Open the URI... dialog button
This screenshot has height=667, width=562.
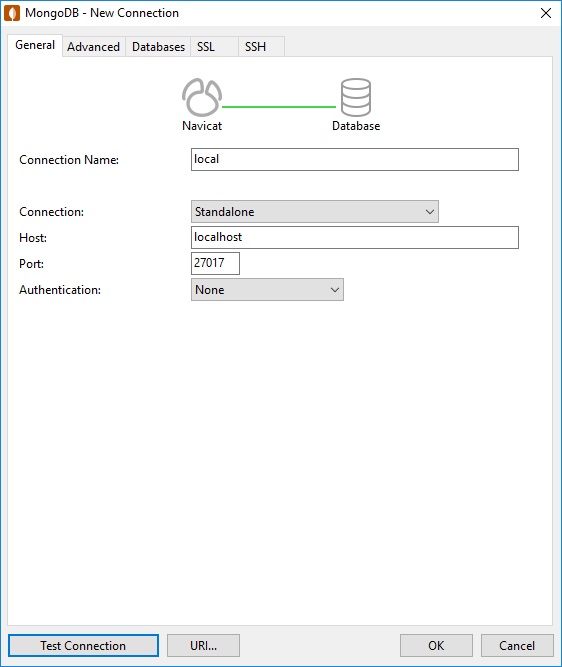click(x=203, y=646)
